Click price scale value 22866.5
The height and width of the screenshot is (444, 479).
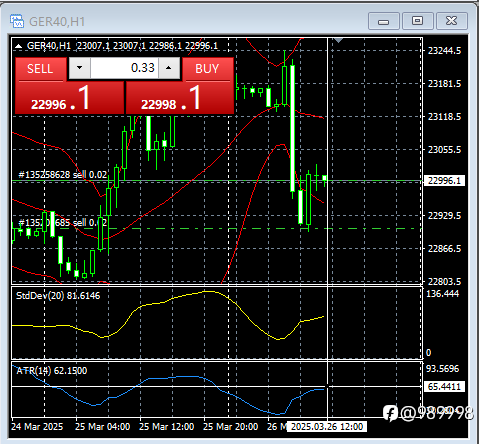click(x=444, y=249)
